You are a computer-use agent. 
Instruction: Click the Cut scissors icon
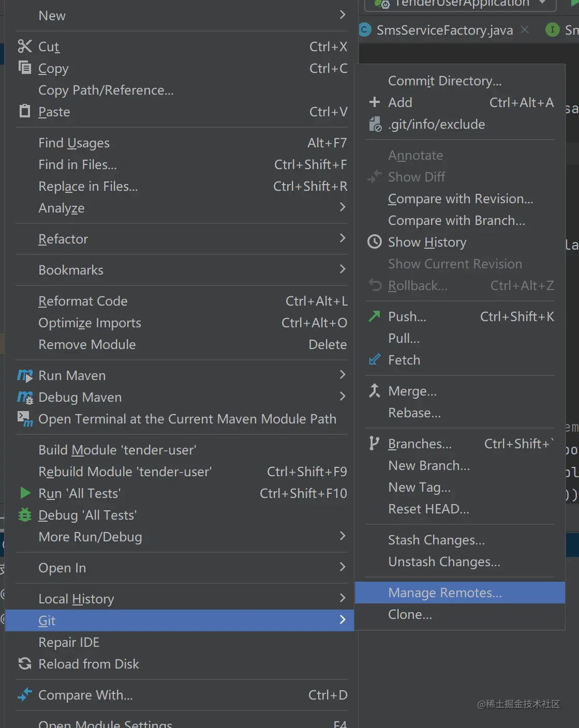24,47
